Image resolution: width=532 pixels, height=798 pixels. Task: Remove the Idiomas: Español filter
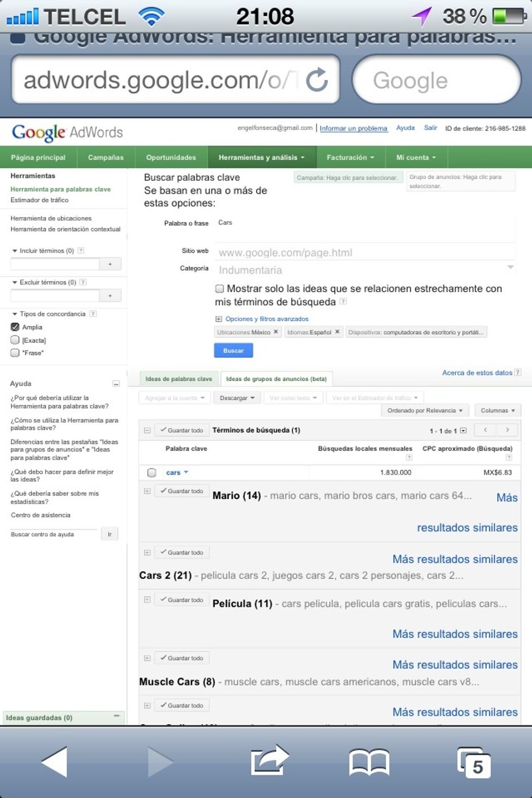point(337,332)
